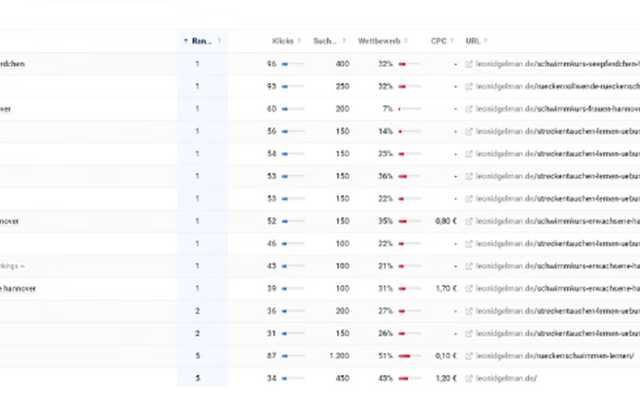The image size is (640, 400).
Task: Select the search volume value 400
Action: click(x=342, y=64)
